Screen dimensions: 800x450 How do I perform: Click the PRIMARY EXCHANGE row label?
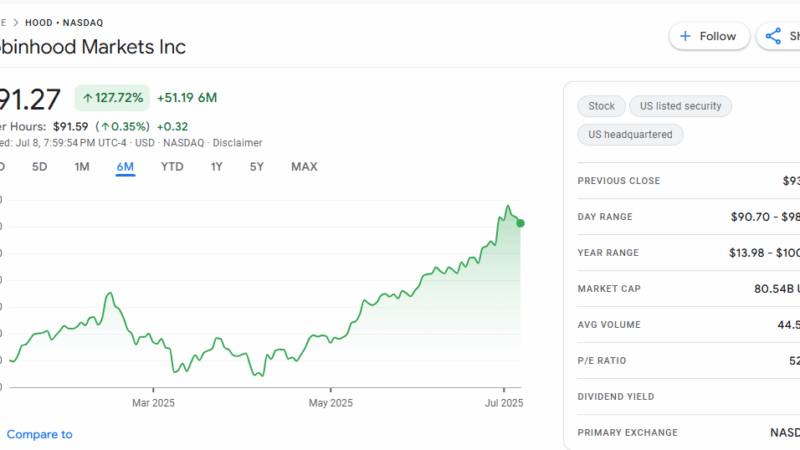coord(628,433)
